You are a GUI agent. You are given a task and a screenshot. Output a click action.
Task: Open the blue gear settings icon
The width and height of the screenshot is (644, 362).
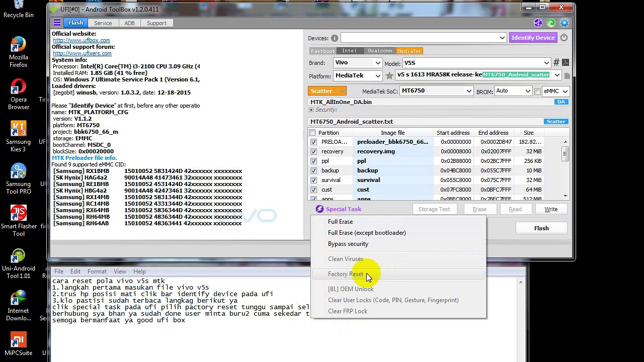point(564,23)
